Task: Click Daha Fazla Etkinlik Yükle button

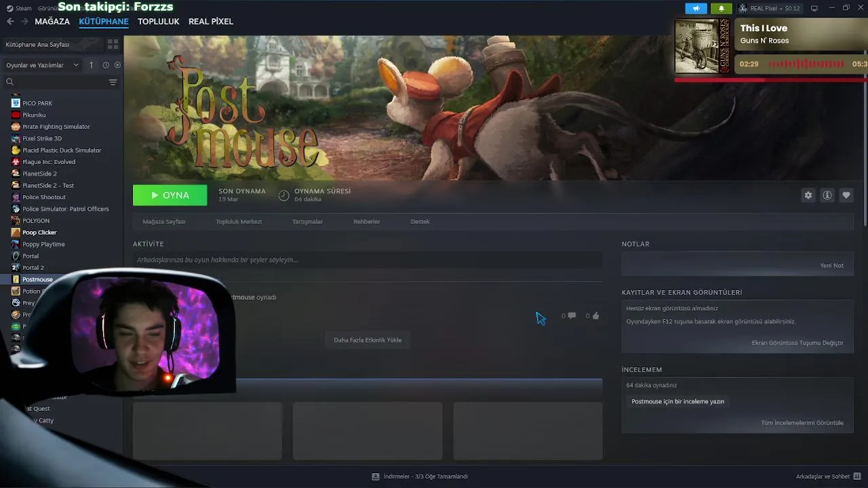Action: (368, 340)
